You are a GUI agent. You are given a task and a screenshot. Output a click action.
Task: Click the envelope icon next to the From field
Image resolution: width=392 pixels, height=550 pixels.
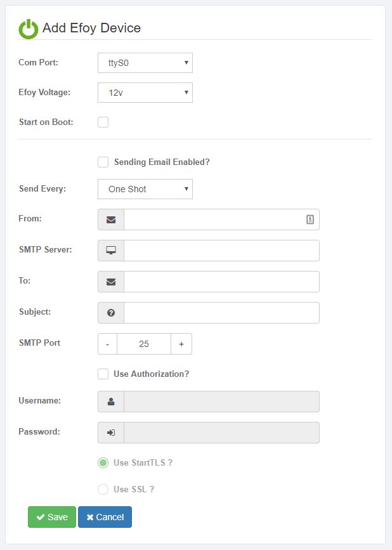110,219
